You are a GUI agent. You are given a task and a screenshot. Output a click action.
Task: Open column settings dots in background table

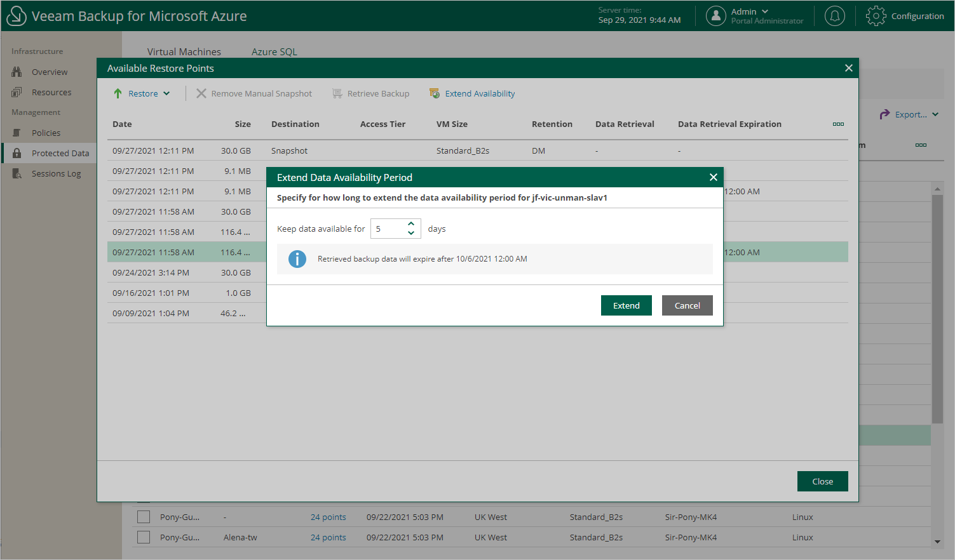[x=921, y=145]
